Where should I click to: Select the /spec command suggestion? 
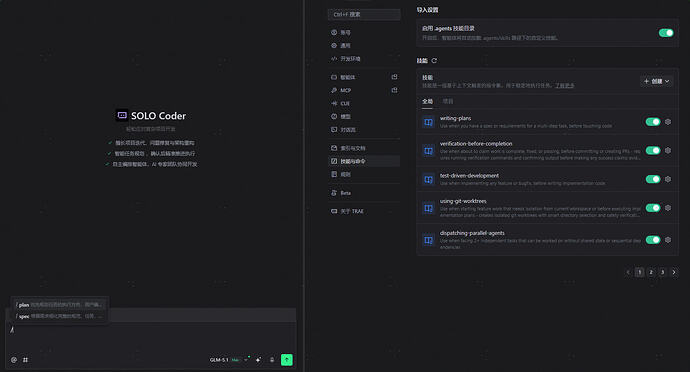tap(59, 316)
